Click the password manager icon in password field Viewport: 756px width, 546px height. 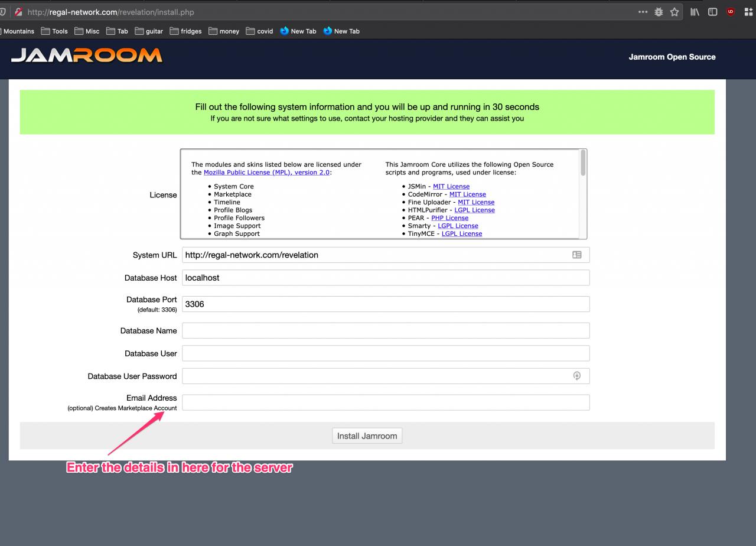(x=577, y=376)
